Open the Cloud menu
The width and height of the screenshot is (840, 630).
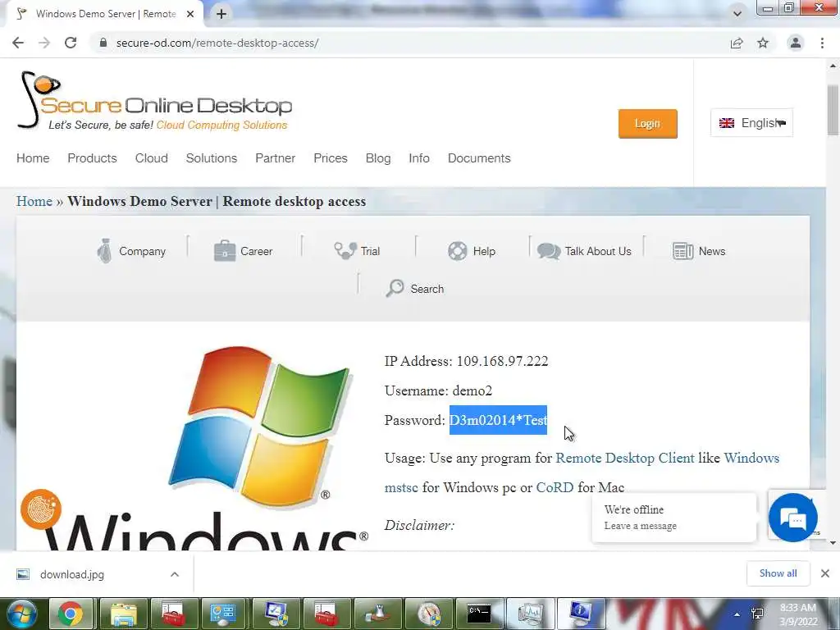(152, 158)
